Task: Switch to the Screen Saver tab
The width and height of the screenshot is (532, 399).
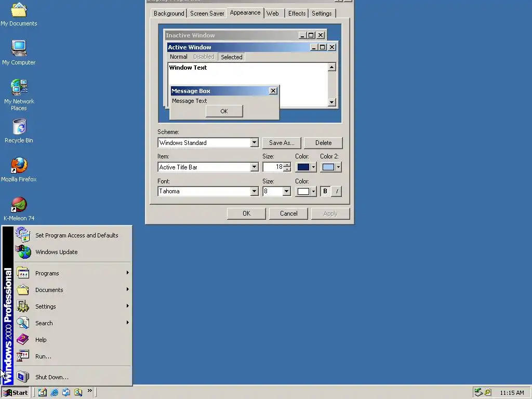Action: [207, 13]
